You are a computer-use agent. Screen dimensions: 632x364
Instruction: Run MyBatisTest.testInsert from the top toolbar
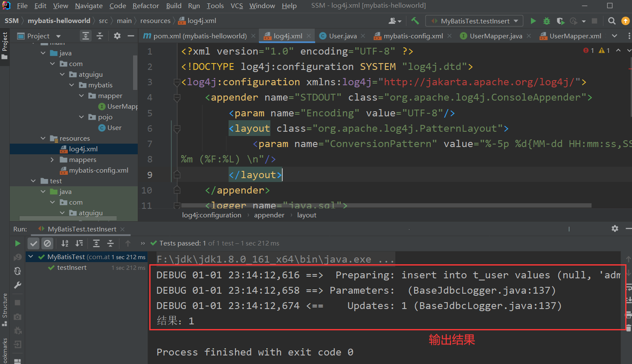point(533,20)
